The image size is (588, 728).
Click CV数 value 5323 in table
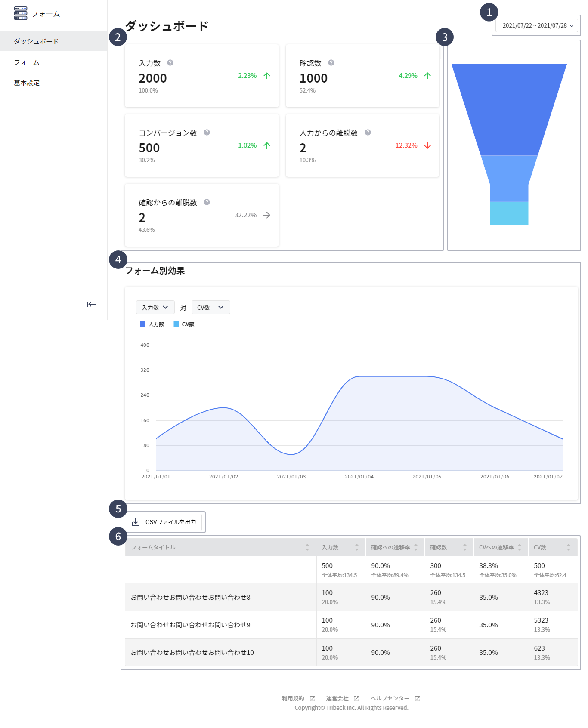(541, 620)
